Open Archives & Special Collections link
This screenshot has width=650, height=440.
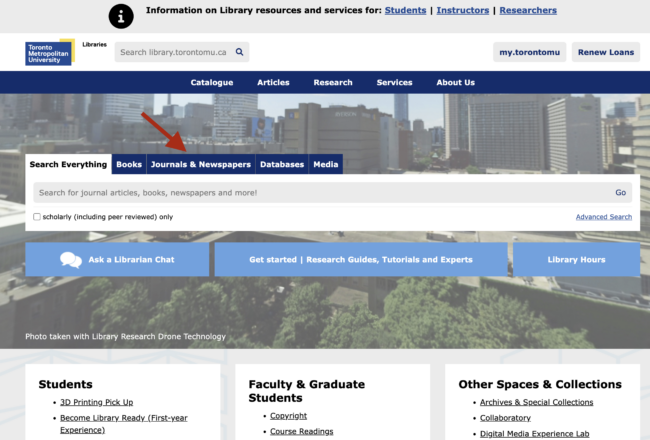point(536,402)
